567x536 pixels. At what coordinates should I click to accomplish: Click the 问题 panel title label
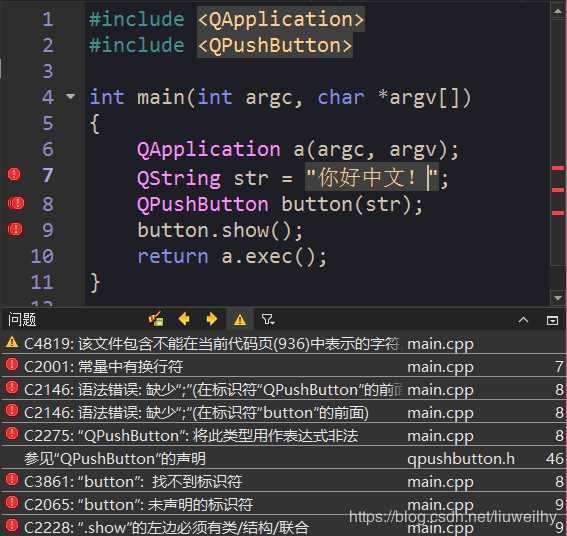click(x=22, y=320)
